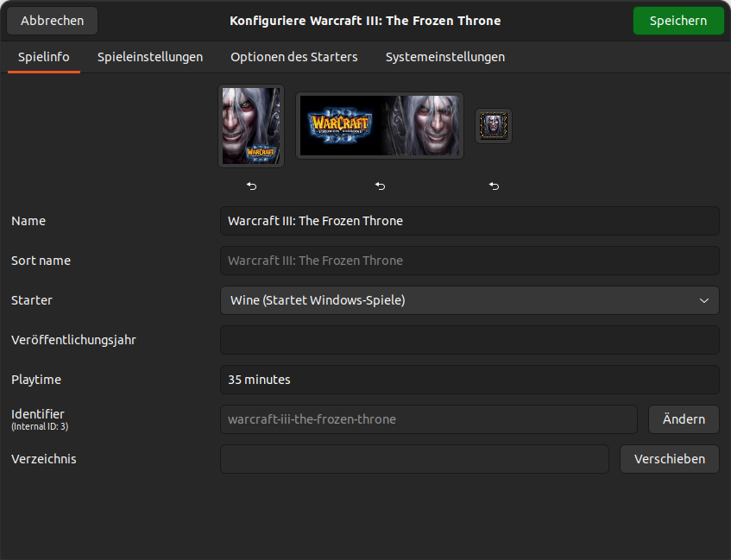The image size is (731, 560).
Task: Click the small game icon image
Action: (x=494, y=126)
